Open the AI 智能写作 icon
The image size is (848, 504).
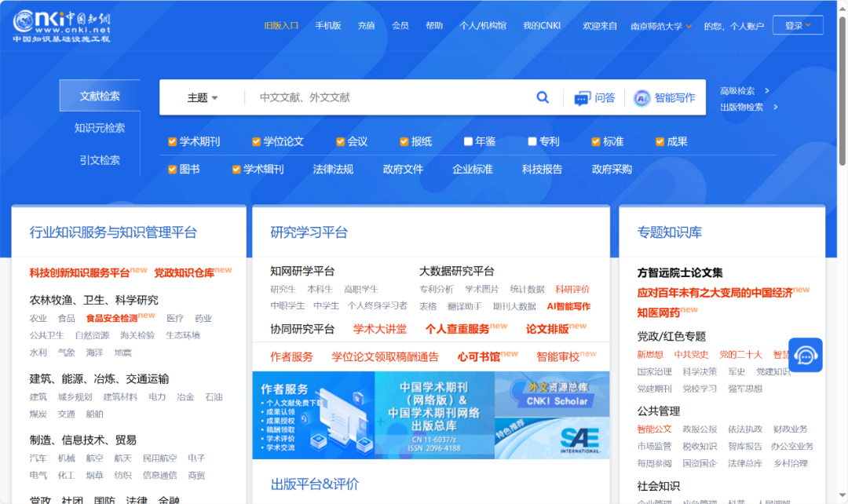tap(641, 98)
